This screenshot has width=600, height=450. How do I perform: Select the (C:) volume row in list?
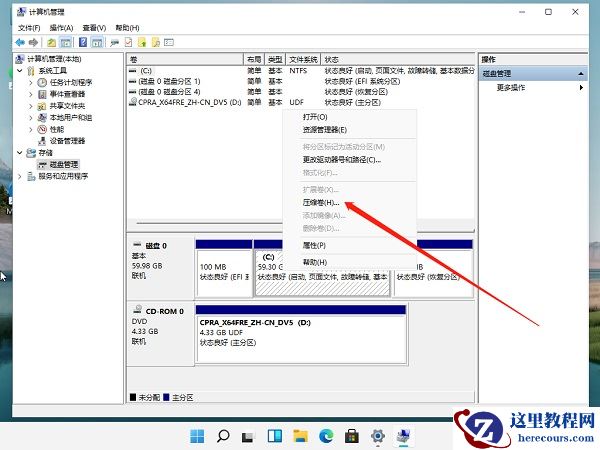(301, 71)
